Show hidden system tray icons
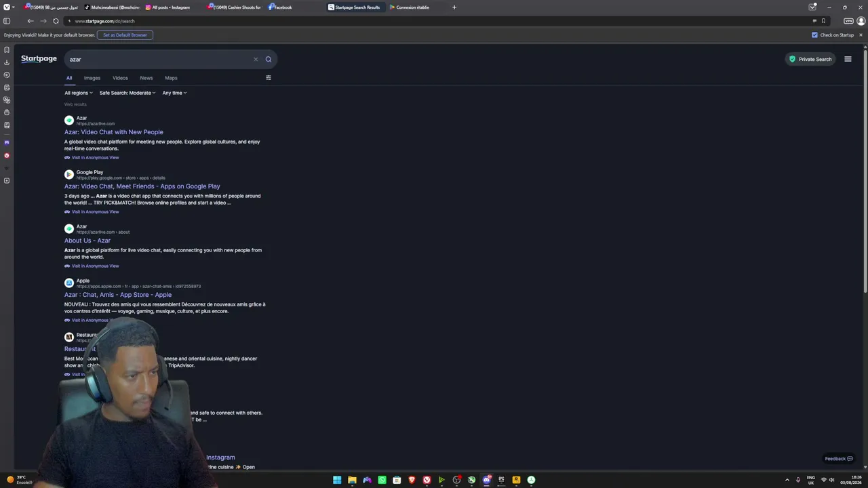Screen dimensions: 868x488 click(x=787, y=480)
